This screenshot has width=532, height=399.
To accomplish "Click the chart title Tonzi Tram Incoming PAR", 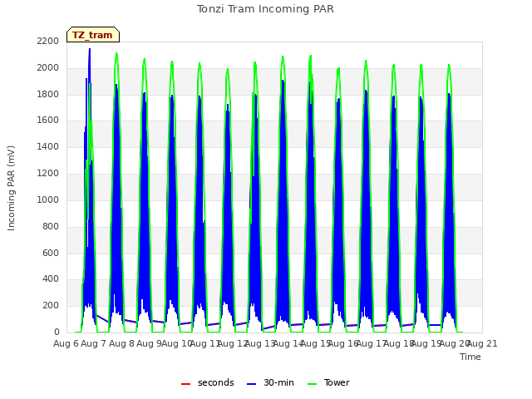I will coord(265,9).
